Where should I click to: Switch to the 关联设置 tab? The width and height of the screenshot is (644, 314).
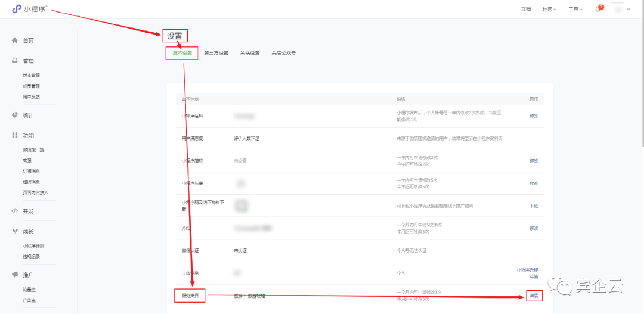pyautogui.click(x=250, y=53)
